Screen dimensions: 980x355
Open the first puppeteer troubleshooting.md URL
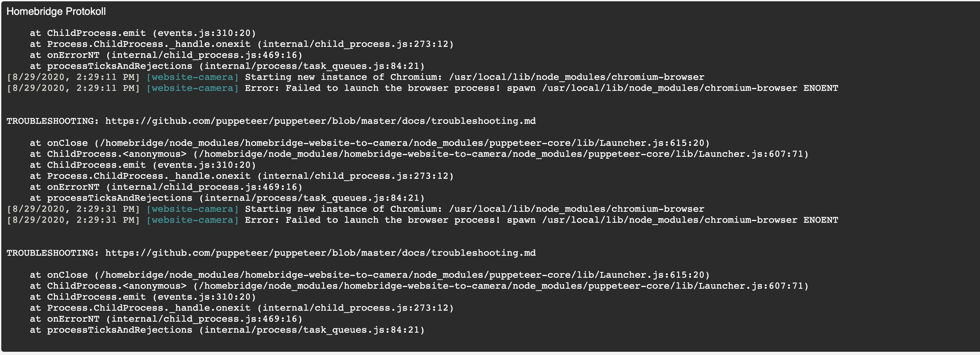click(320, 121)
